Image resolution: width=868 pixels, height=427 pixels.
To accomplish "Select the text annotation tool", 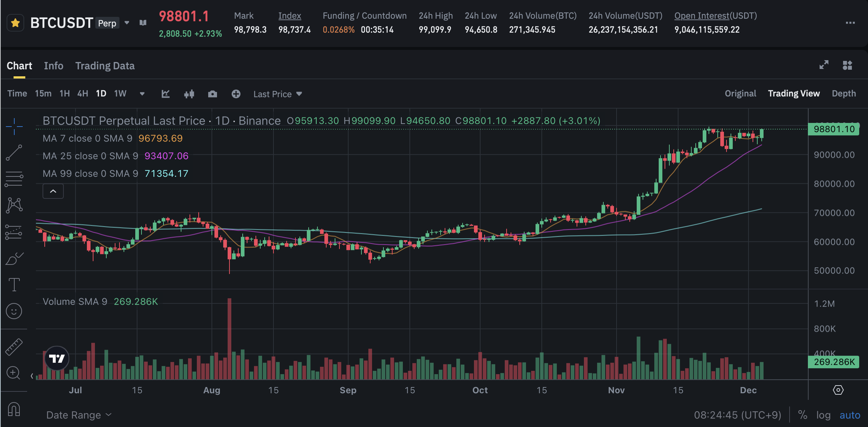I will pyautogui.click(x=14, y=285).
